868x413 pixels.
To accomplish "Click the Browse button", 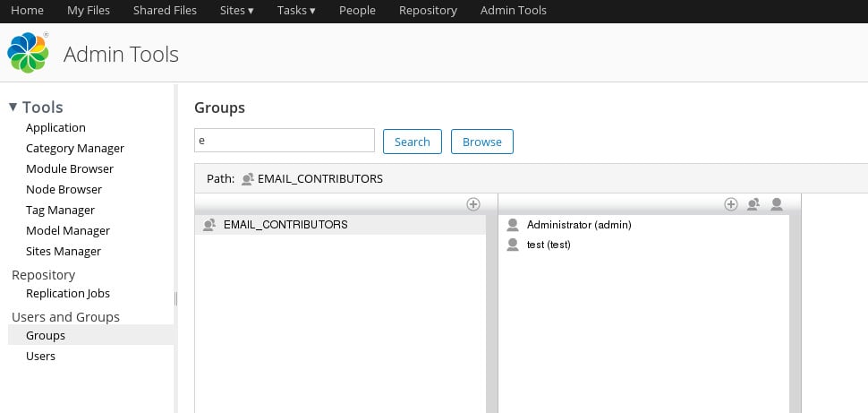I will pos(482,142).
